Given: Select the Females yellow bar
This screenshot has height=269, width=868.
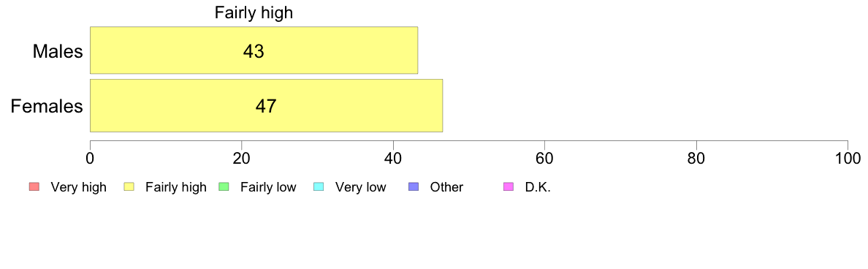Looking at the screenshot, I should pos(266,106).
